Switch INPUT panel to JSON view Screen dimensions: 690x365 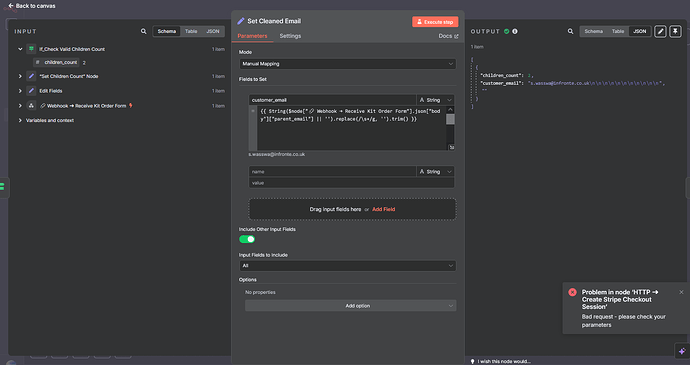(213, 31)
